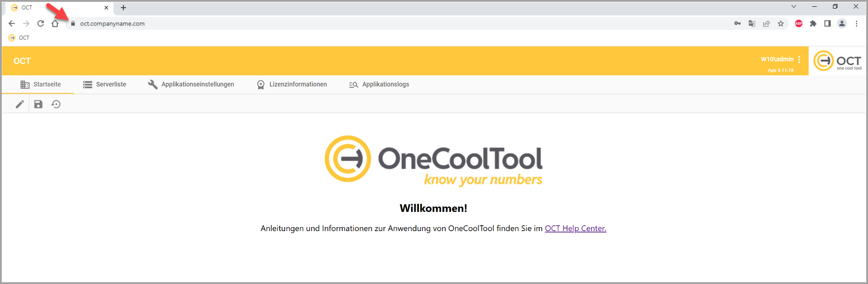Open the OCT bookmark in bookmarks bar
Viewport: 868px width, 284px height.
(x=19, y=38)
